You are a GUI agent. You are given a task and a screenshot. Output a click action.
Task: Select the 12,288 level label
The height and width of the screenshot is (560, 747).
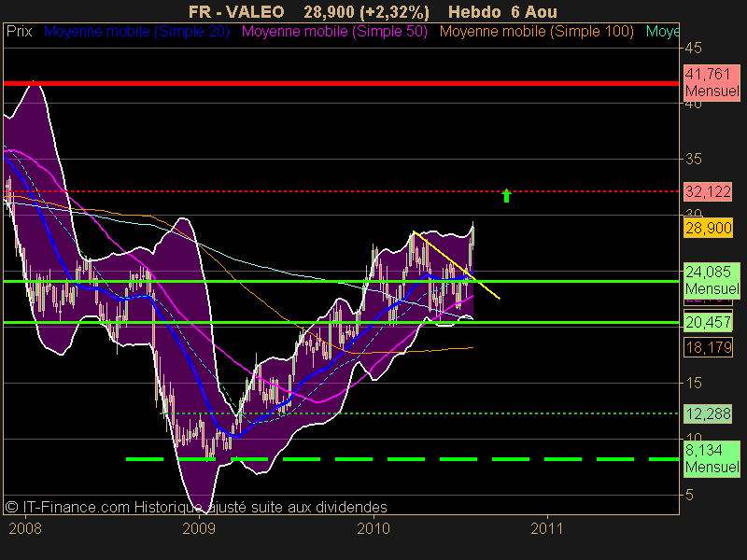pyautogui.click(x=708, y=413)
